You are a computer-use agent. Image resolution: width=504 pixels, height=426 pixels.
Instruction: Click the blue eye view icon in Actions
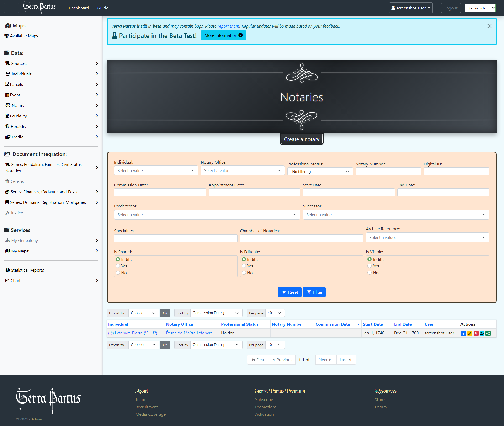(463, 334)
